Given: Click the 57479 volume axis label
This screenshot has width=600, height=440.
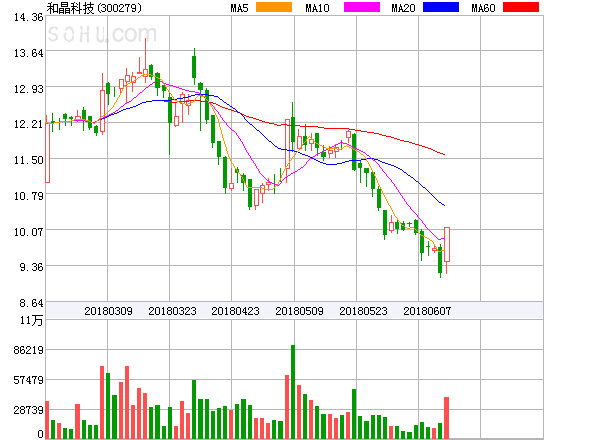Looking at the screenshot, I should click(x=29, y=380).
